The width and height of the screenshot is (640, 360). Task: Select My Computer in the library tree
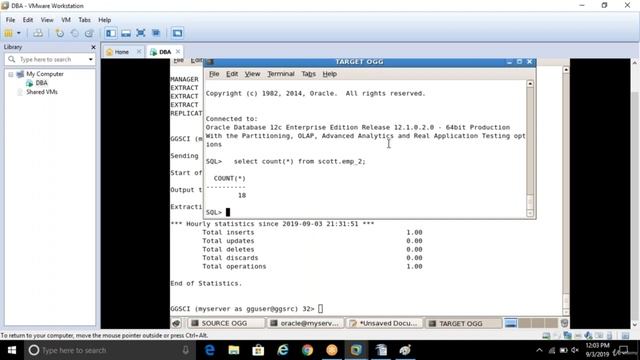click(45, 74)
